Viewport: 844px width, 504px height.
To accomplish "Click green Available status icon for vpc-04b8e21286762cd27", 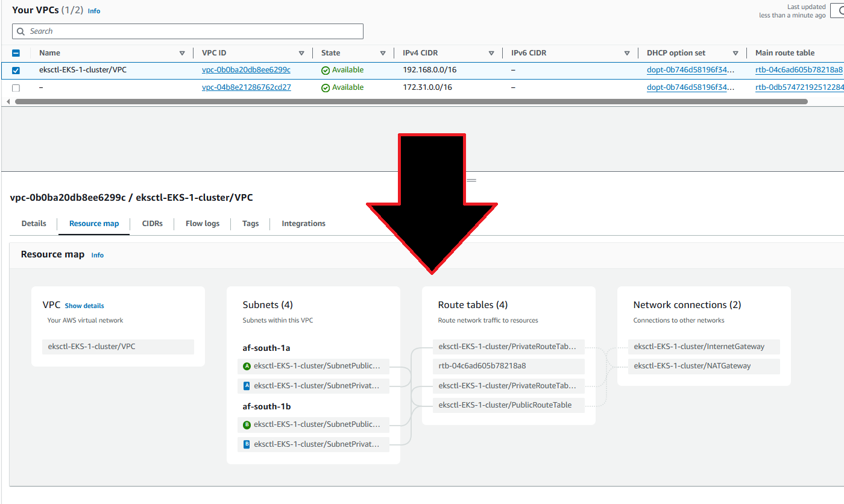I will coord(326,88).
